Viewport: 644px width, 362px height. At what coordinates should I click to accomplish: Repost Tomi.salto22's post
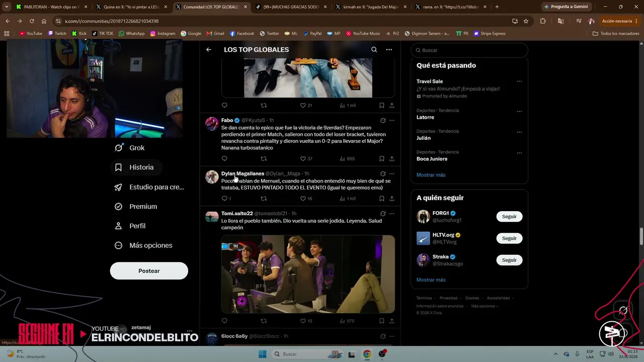[264, 321]
